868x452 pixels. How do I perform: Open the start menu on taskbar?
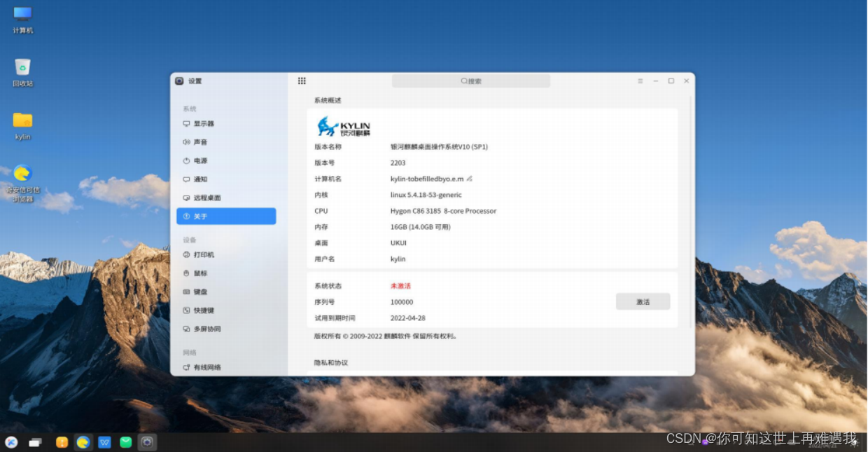pos(11,442)
